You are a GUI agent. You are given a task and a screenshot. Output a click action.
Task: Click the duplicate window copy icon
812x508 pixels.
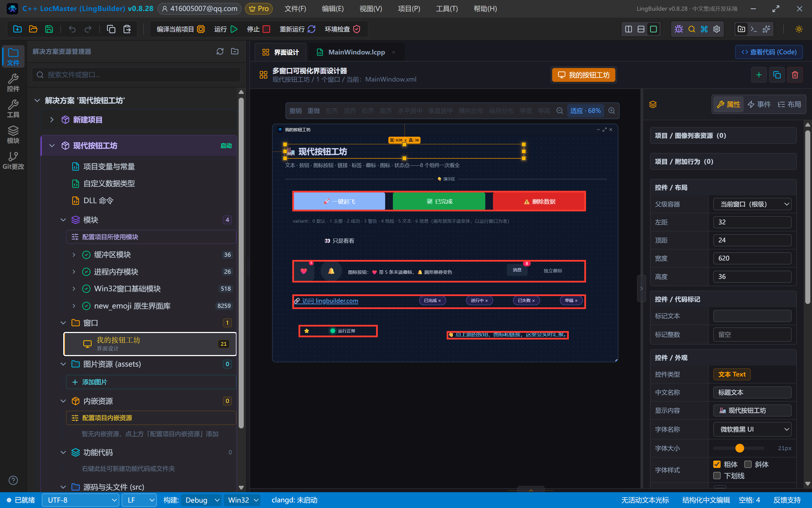pyautogui.click(x=777, y=75)
